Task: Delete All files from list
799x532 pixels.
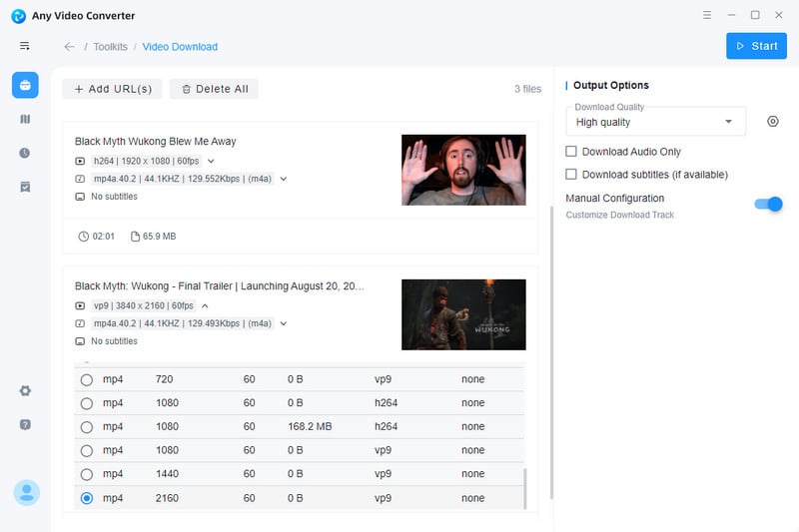Action: click(214, 89)
